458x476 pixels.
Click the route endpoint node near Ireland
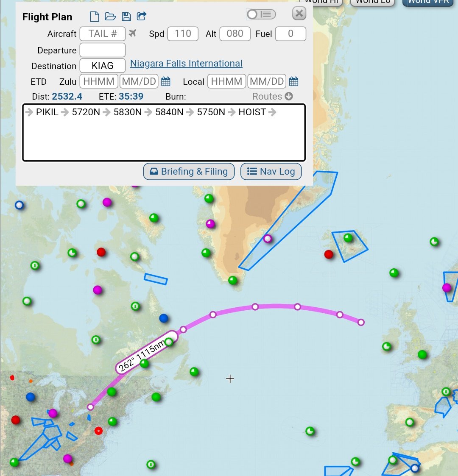tap(361, 323)
